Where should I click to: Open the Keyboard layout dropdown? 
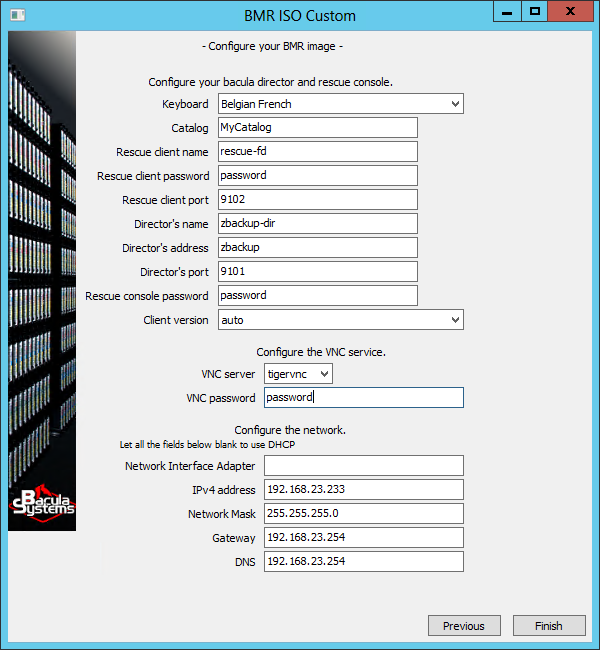341,104
